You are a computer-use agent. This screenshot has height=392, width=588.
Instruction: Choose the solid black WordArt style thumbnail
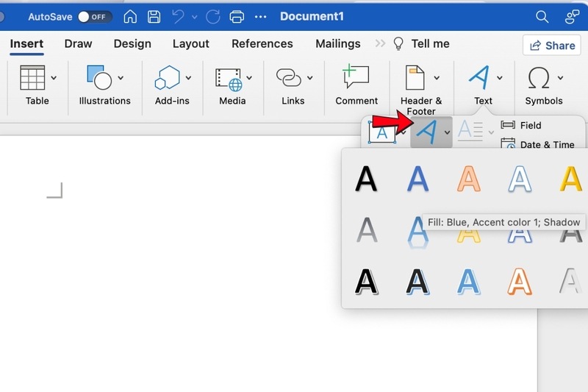pyautogui.click(x=365, y=179)
